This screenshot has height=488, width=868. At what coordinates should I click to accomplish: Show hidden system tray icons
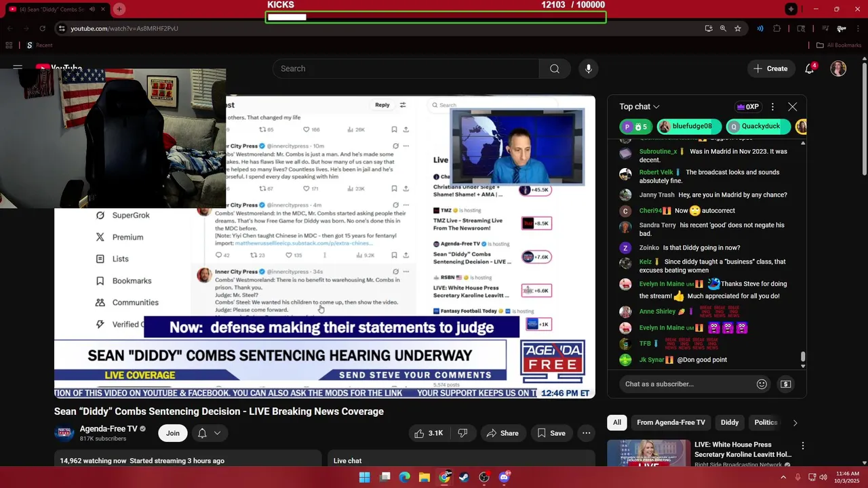click(x=783, y=477)
